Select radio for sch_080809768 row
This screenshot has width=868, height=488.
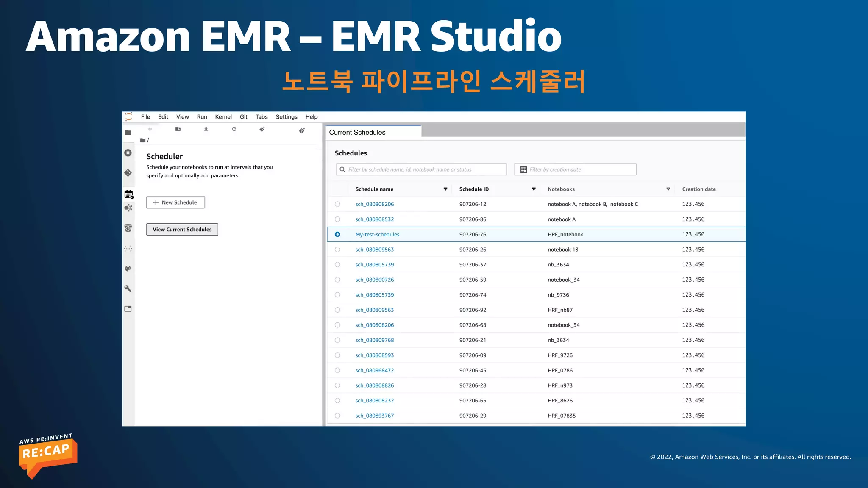[x=337, y=340]
